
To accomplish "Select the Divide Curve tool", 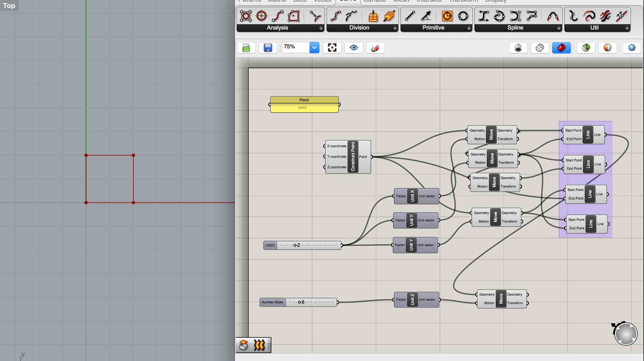I will click(336, 16).
